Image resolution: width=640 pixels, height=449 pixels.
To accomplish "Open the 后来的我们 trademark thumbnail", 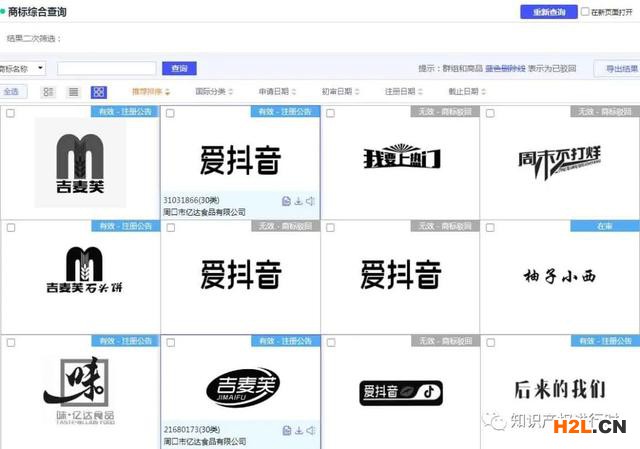I will 560,389.
